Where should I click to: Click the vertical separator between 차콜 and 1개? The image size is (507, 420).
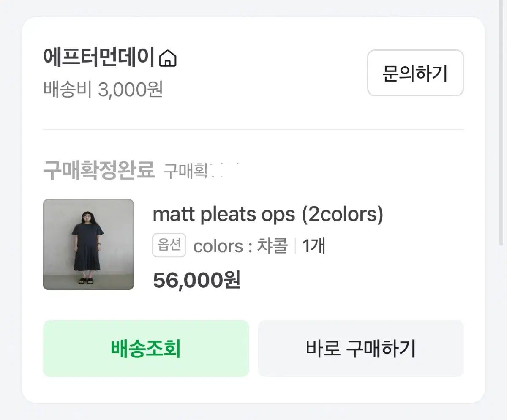click(x=295, y=246)
